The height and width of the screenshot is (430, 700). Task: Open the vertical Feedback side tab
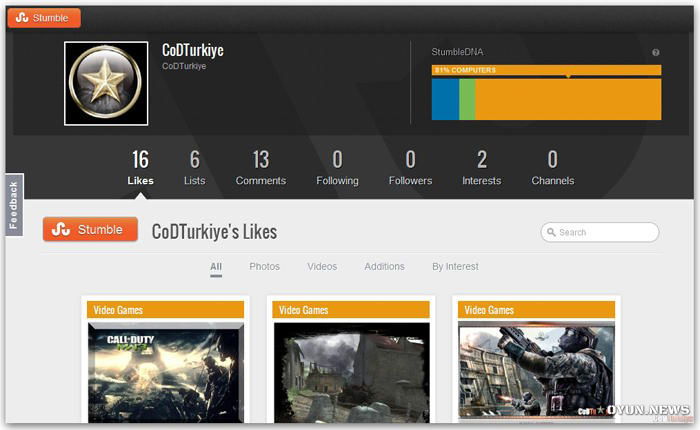14,205
